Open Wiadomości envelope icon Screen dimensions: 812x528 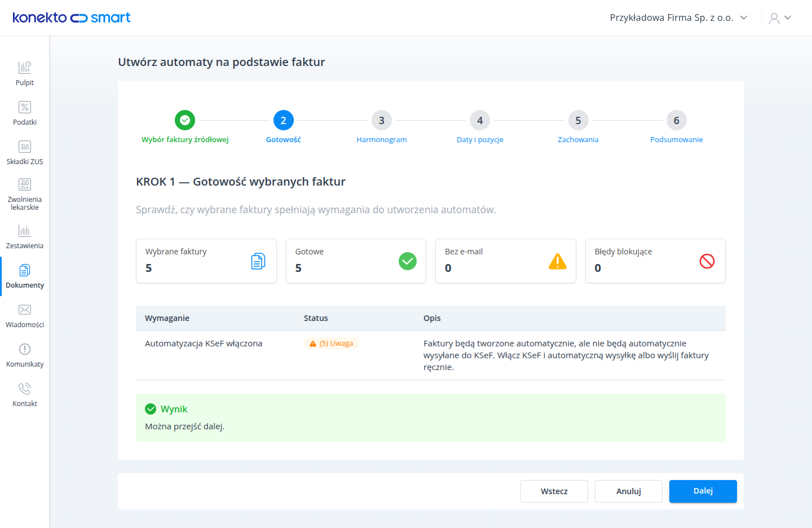pos(25,310)
